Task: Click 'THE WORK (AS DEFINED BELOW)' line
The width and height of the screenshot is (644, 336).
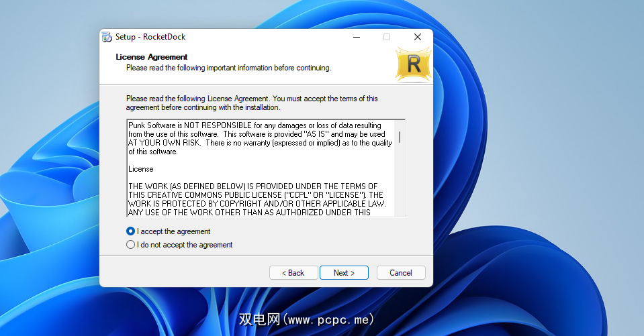Action: (x=252, y=186)
